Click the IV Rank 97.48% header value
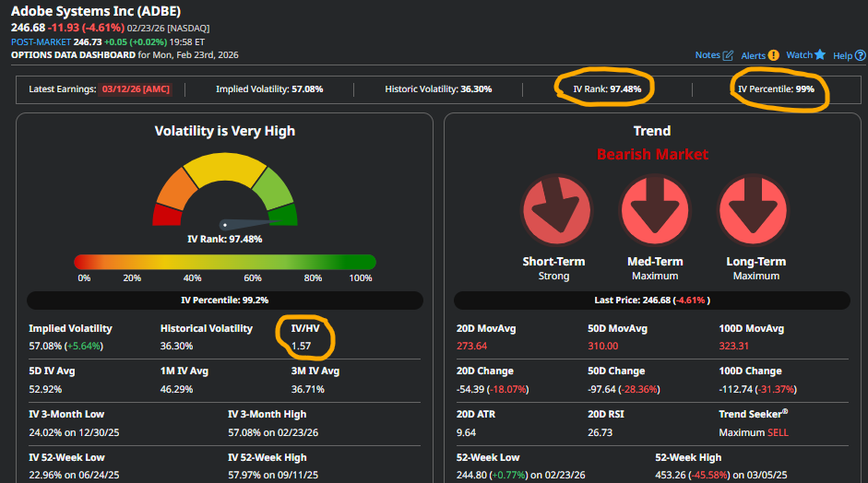The image size is (868, 483). (607, 89)
